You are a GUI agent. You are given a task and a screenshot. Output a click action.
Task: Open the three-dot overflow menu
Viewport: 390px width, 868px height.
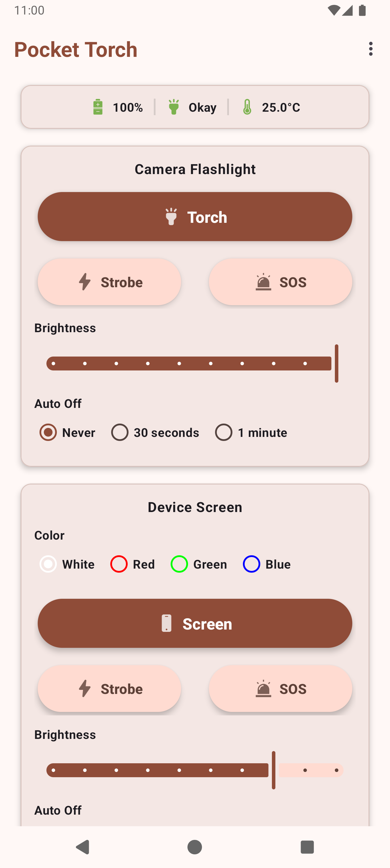click(x=371, y=49)
